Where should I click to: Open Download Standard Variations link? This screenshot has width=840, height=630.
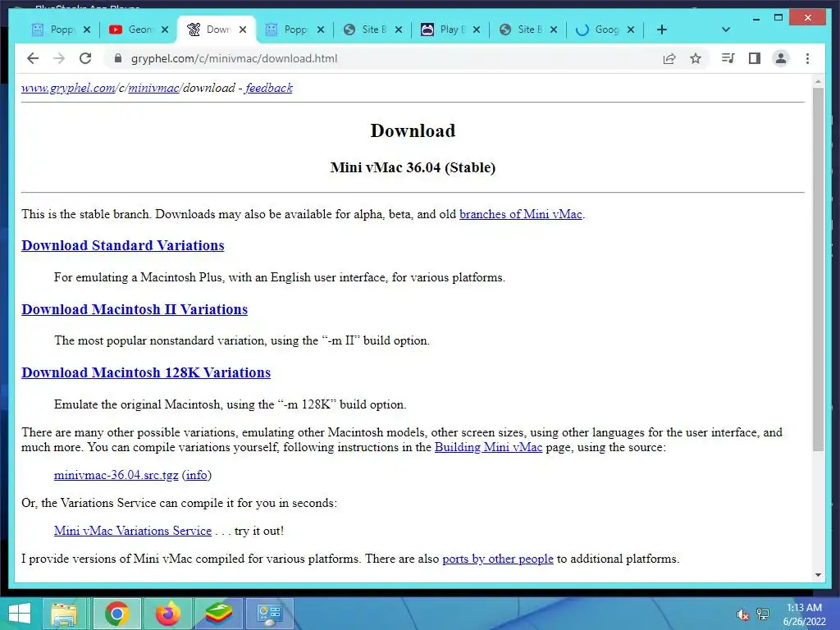(123, 245)
